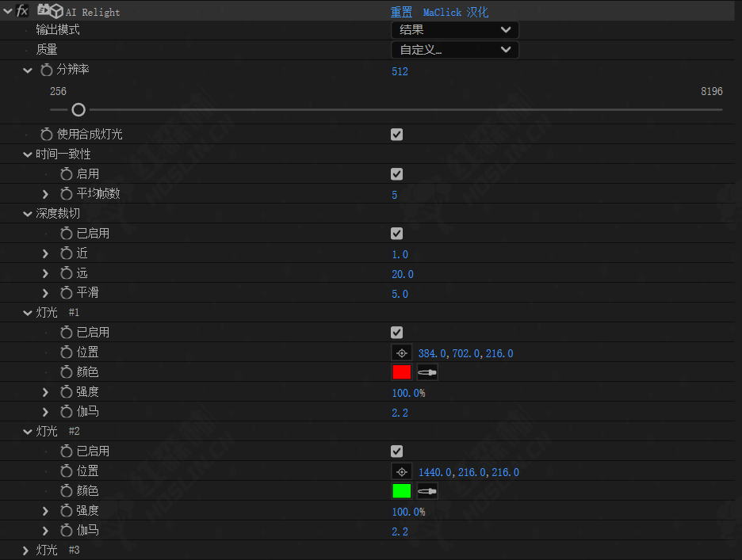Open red color swatch of 灯光 #1
742x560 pixels.
point(402,372)
